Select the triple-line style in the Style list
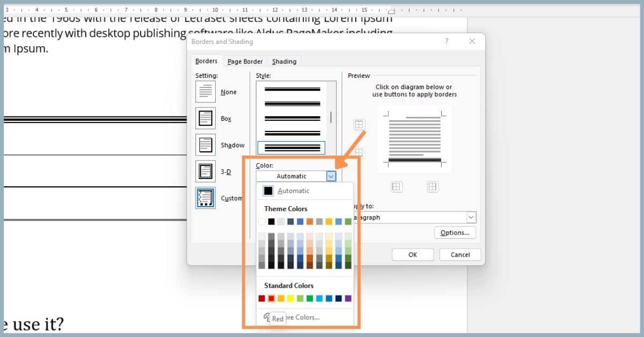Image resolution: width=644 pixels, height=337 pixels. click(x=291, y=147)
